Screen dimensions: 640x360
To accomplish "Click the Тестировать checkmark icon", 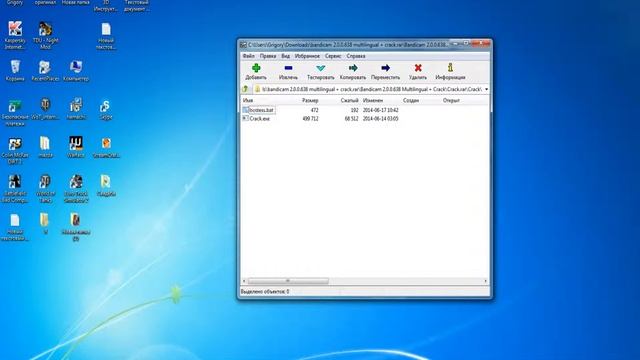I will (x=320, y=68).
